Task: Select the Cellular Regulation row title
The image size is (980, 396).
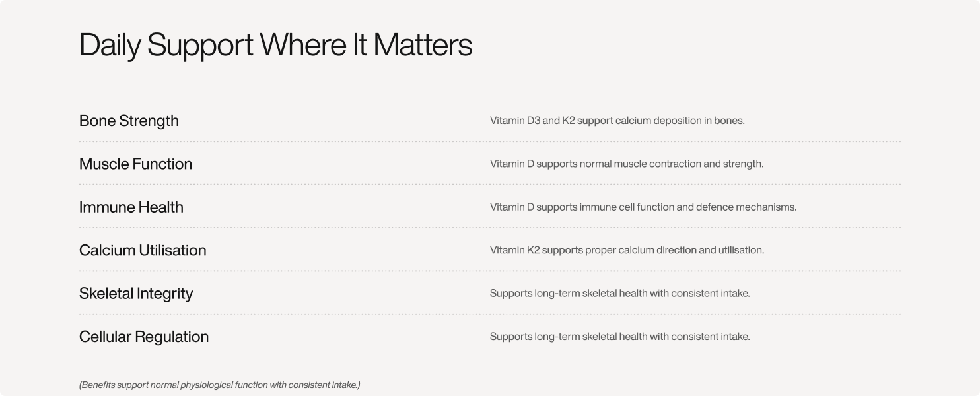Action: [144, 337]
